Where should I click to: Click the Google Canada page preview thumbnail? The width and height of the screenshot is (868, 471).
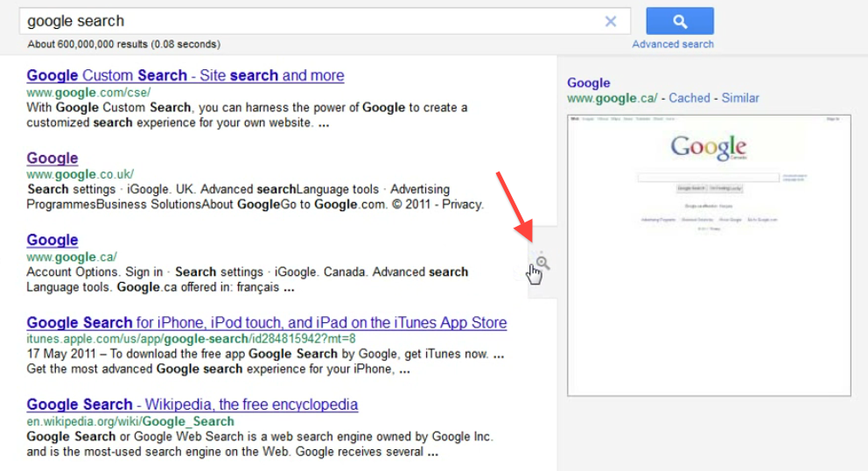click(709, 255)
